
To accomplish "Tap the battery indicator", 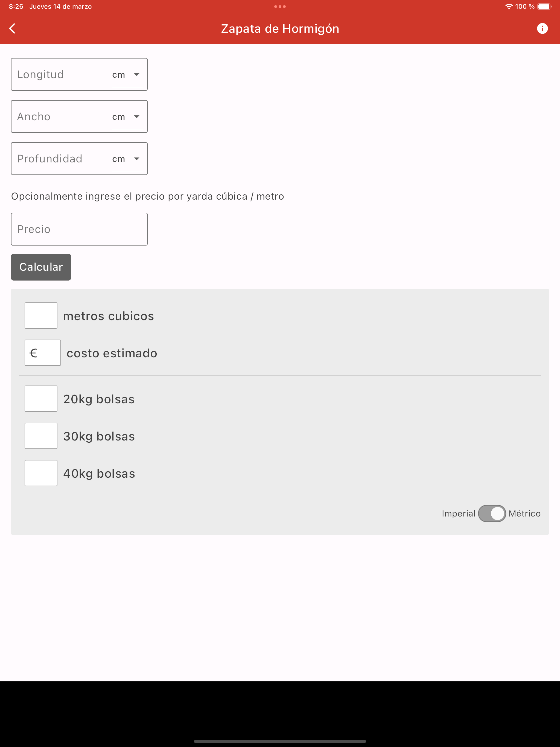I will 545,6.
